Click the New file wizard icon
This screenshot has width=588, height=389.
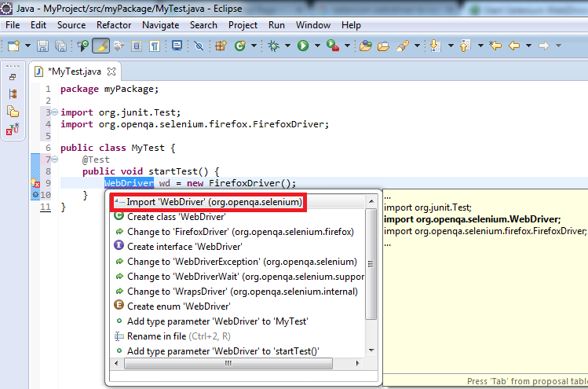point(13,46)
